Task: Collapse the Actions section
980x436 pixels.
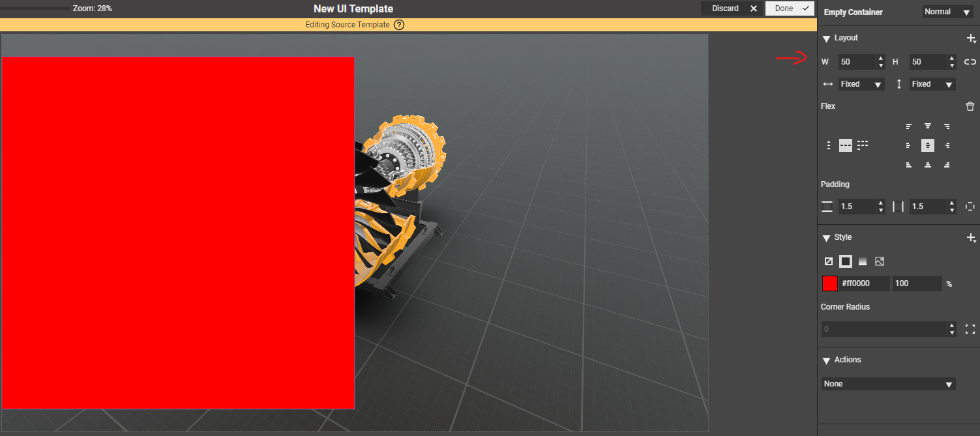Action: tap(826, 360)
